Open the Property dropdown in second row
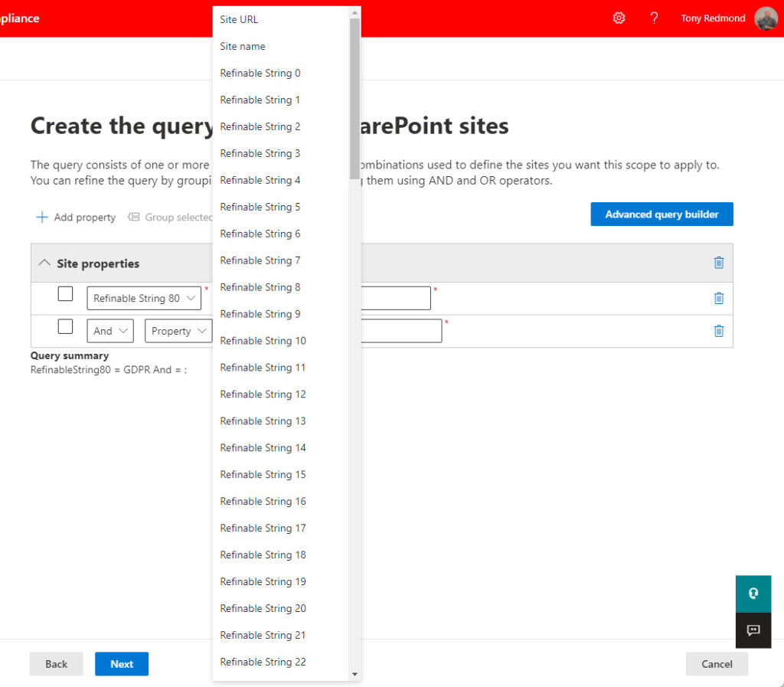 [x=178, y=331]
